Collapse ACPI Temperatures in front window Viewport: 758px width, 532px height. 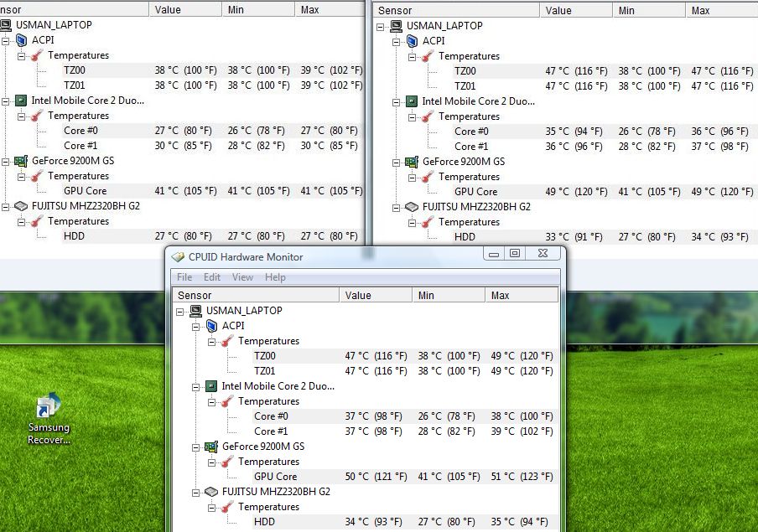coord(212,342)
